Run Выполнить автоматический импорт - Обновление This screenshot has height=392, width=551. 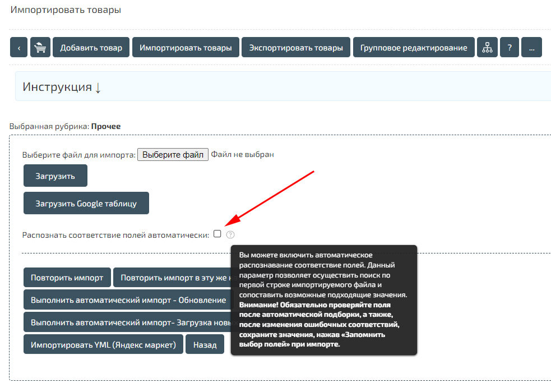[128, 300]
